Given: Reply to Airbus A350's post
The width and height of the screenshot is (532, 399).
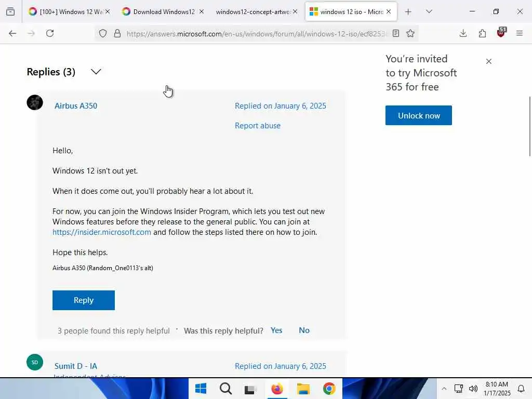Looking at the screenshot, I should pyautogui.click(x=84, y=300).
